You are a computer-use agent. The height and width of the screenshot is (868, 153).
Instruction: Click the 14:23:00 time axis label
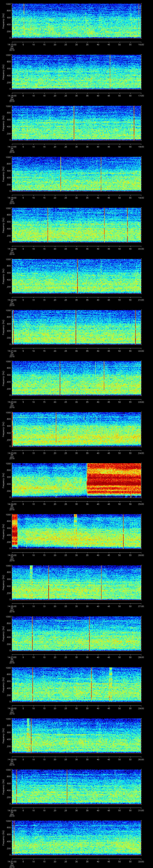(x=12, y=453)
